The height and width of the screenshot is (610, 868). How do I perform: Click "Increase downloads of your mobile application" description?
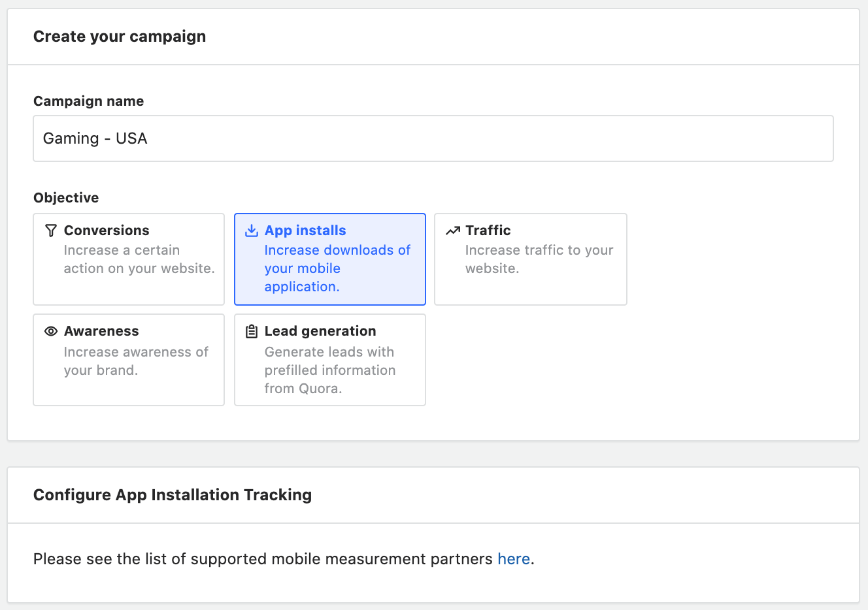[337, 268]
